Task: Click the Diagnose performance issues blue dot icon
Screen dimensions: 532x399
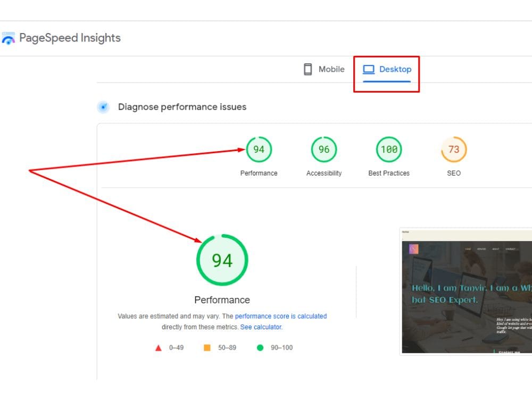Action: click(103, 107)
